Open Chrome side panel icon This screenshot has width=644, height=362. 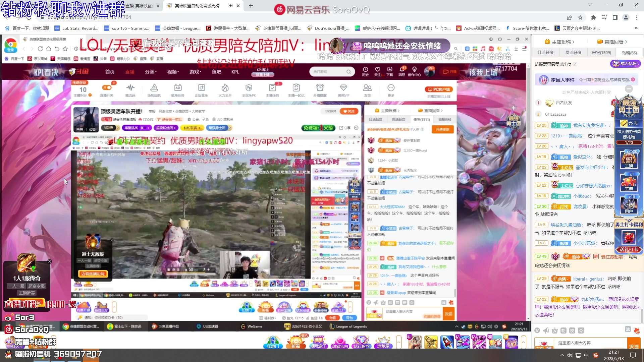pyautogui.click(x=615, y=17)
